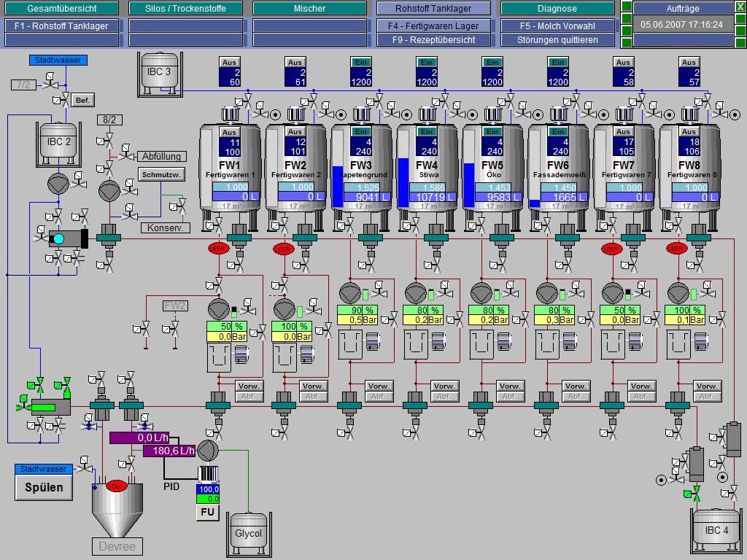The width and height of the screenshot is (747, 560).
Task: Open Silos / Trockenstoffe view
Action: pyautogui.click(x=186, y=9)
